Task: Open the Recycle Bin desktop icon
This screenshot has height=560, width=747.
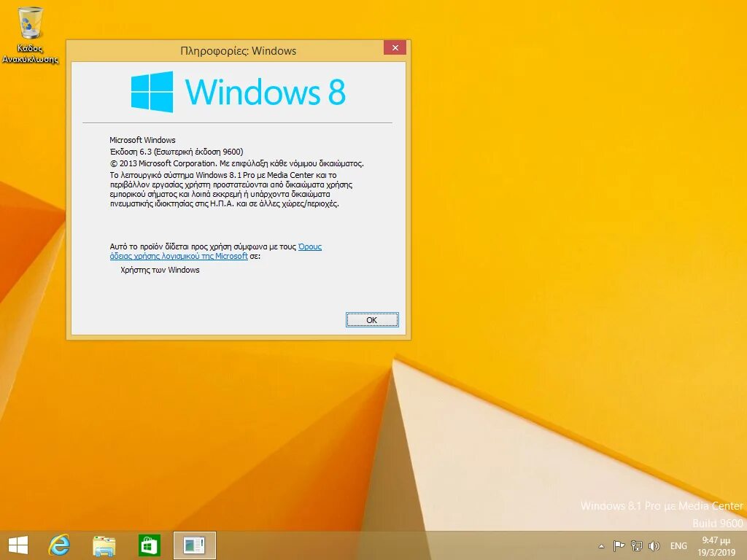Action: (30, 34)
